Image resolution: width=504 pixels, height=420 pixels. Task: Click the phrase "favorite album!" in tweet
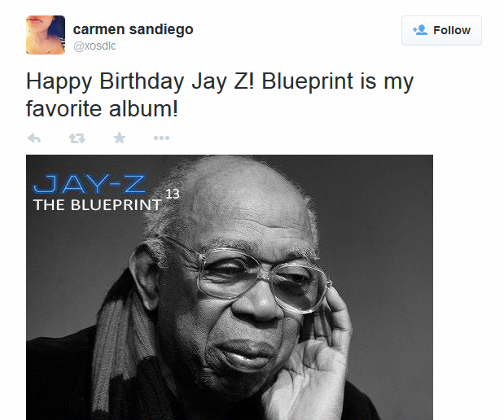tap(102, 108)
